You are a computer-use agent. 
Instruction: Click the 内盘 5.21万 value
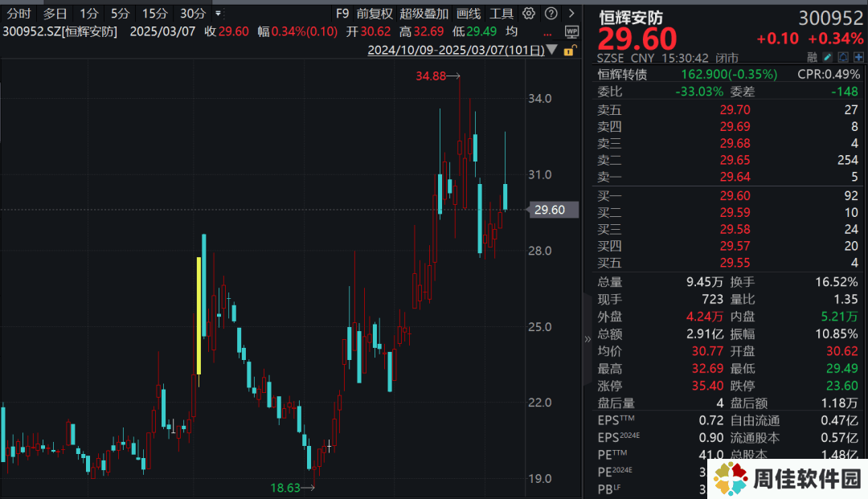(x=840, y=317)
